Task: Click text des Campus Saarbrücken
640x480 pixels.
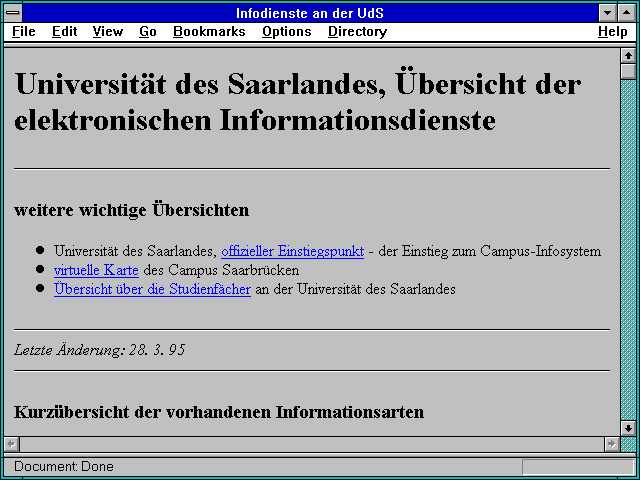Action: point(221,270)
